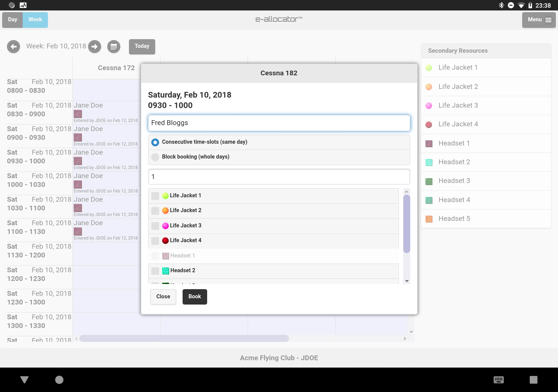Click the Secondary Resources panel header
The image size is (558, 392).
[486, 51]
